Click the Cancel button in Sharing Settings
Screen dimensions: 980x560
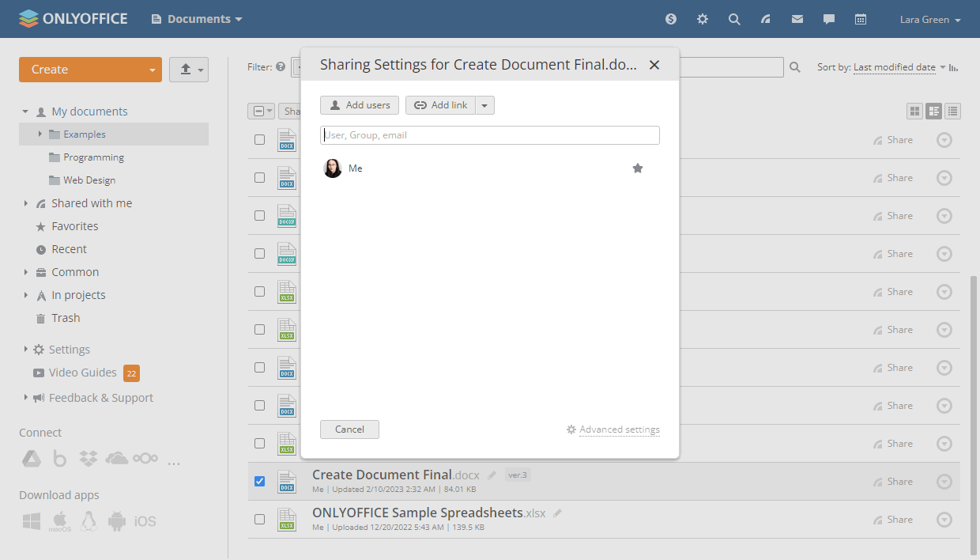[x=349, y=429]
